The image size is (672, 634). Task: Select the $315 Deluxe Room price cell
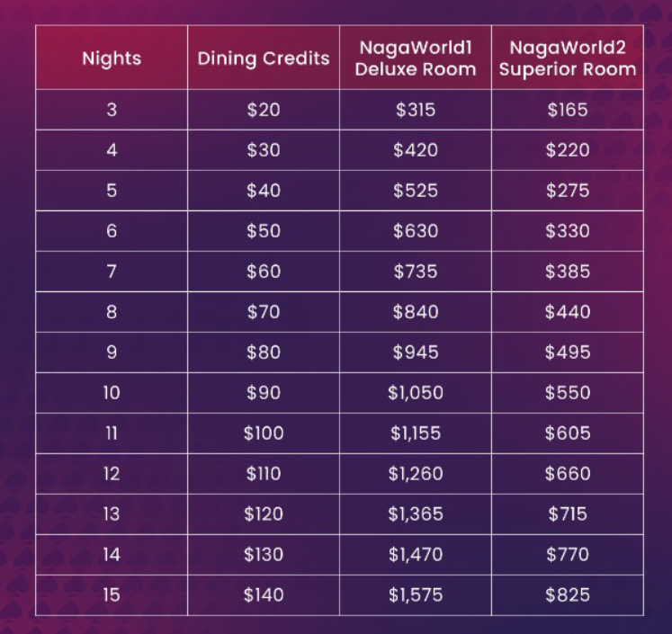(x=416, y=110)
